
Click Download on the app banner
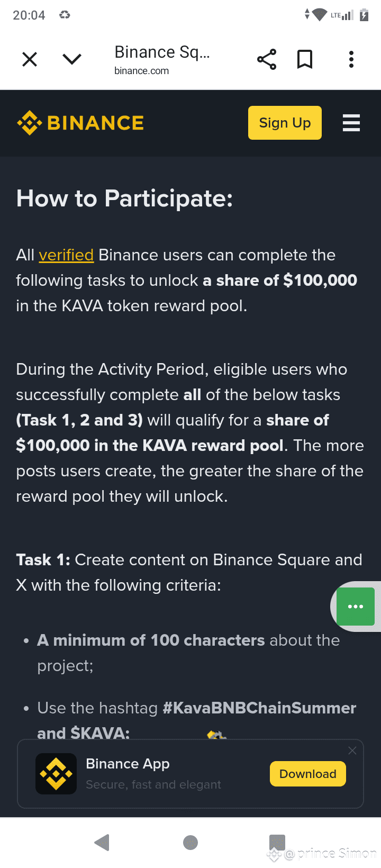point(307,774)
